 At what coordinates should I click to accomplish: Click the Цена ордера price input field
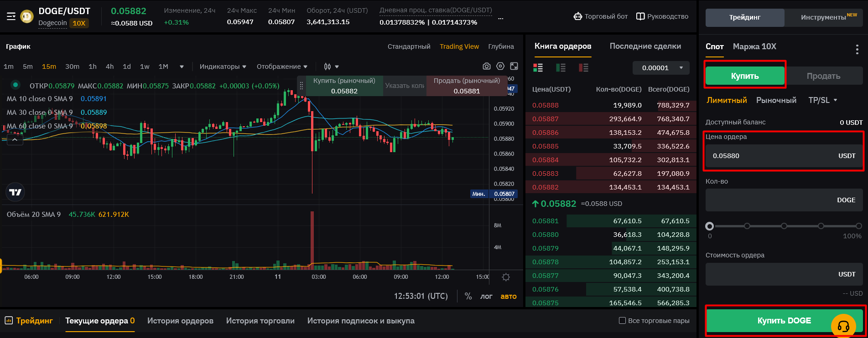coord(784,156)
